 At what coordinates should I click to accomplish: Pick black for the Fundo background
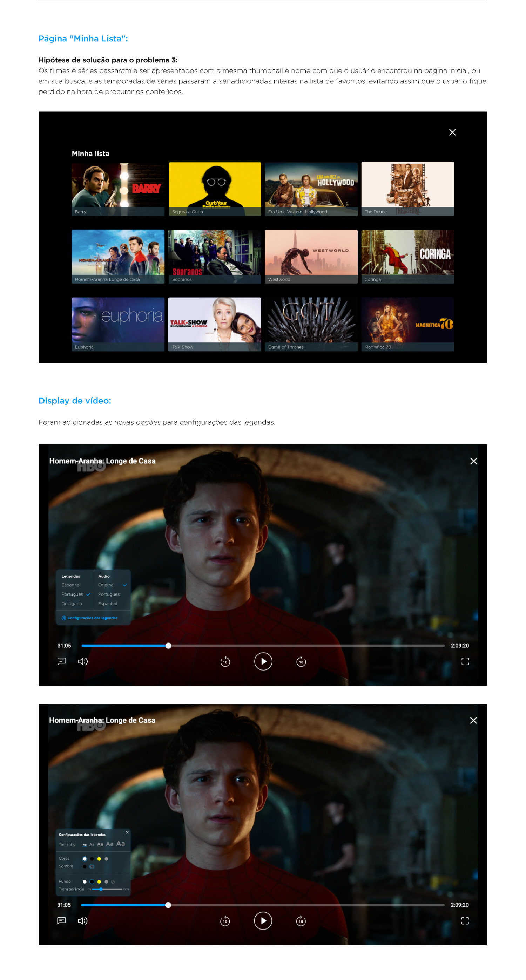coord(92,882)
